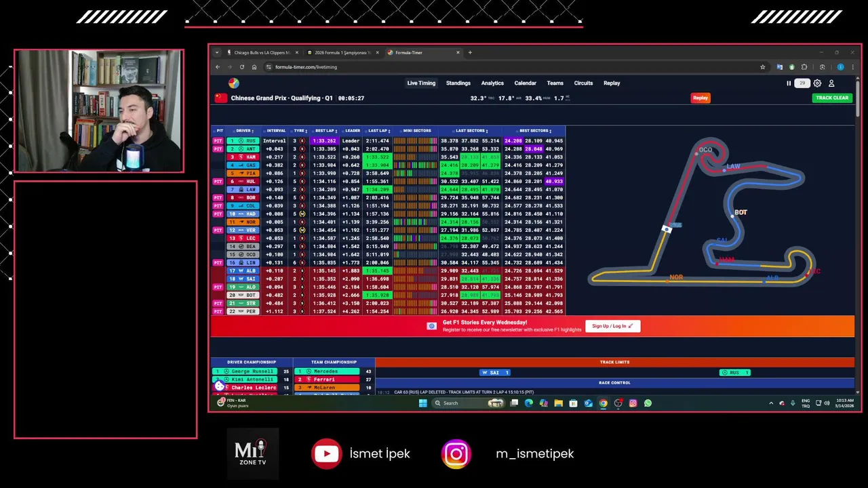The width and height of the screenshot is (868, 488).
Task: Click the Chrome icon in the taskbar
Action: coord(603,403)
